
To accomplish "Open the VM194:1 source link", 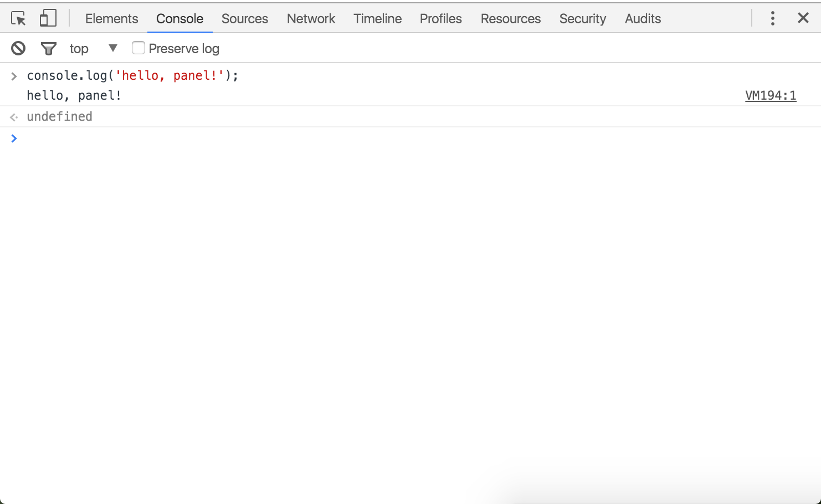I will (x=771, y=95).
